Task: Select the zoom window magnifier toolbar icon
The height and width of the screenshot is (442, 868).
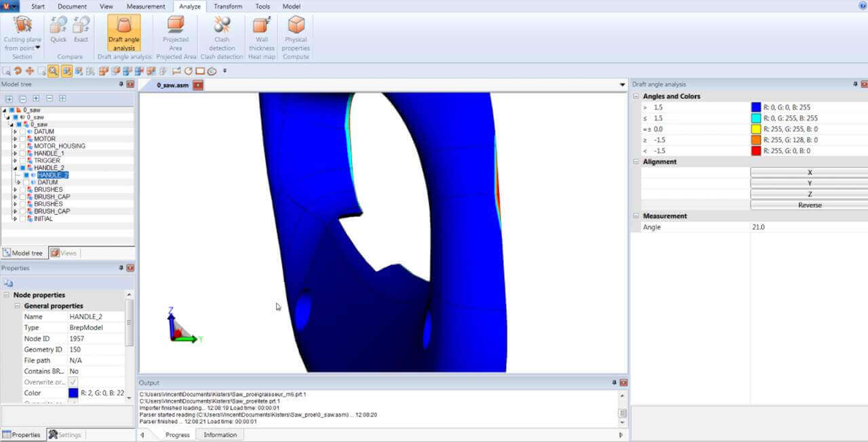Action: click(x=5, y=71)
